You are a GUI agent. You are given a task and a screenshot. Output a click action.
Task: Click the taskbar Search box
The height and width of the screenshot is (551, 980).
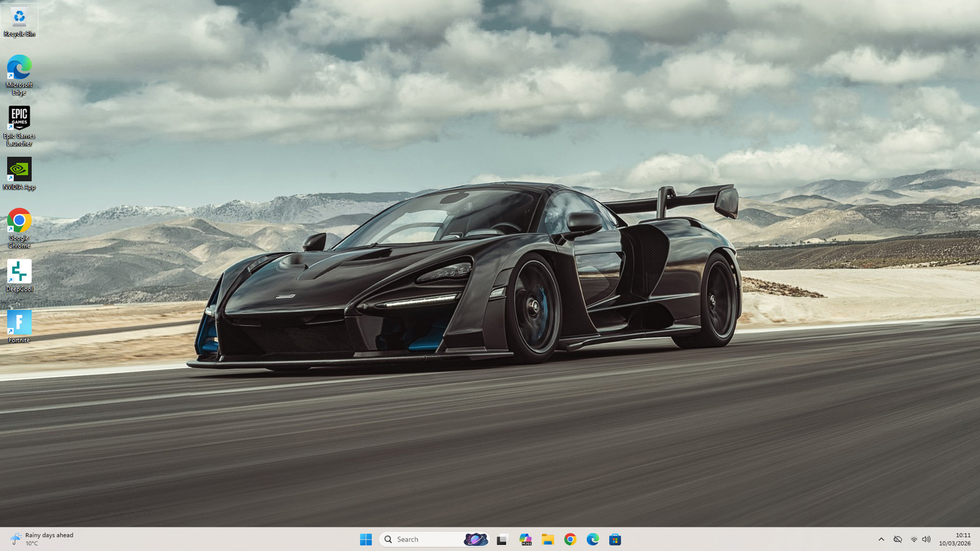tap(424, 539)
